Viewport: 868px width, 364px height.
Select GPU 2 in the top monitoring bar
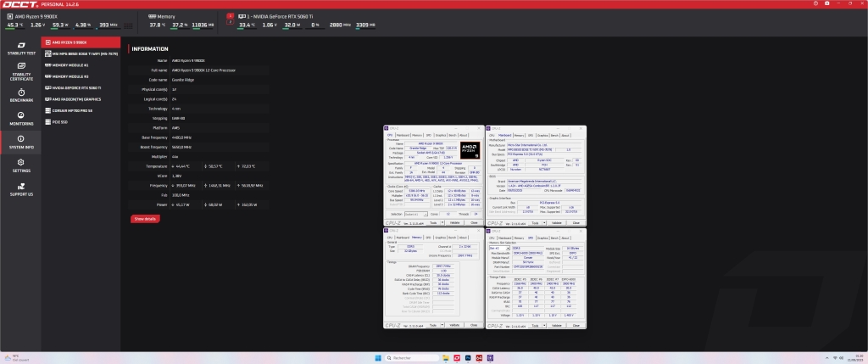[x=231, y=21]
